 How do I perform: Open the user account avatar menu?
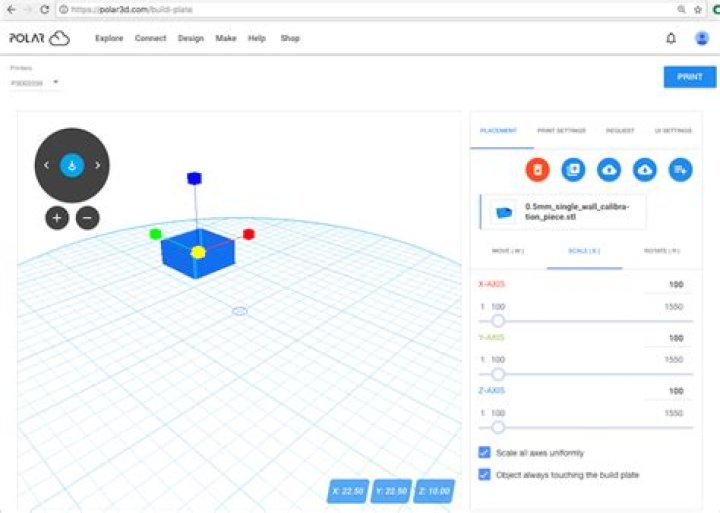[701, 38]
